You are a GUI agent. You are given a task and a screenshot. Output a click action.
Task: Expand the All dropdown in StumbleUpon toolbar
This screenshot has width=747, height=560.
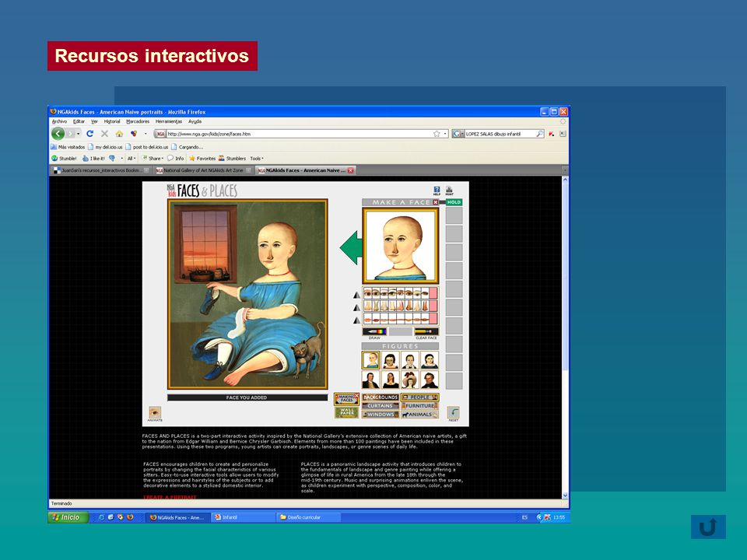pos(135,159)
